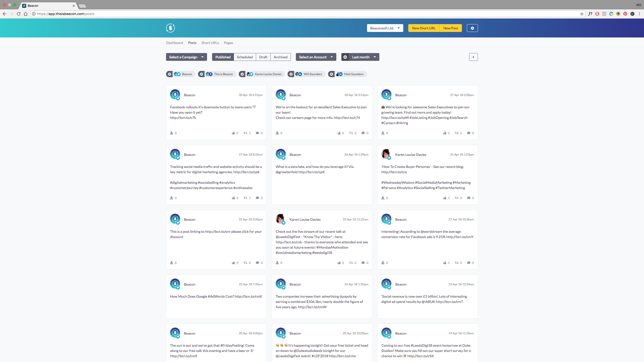The image size is (644, 362).
Task: Reload the page
Action: pos(19,14)
